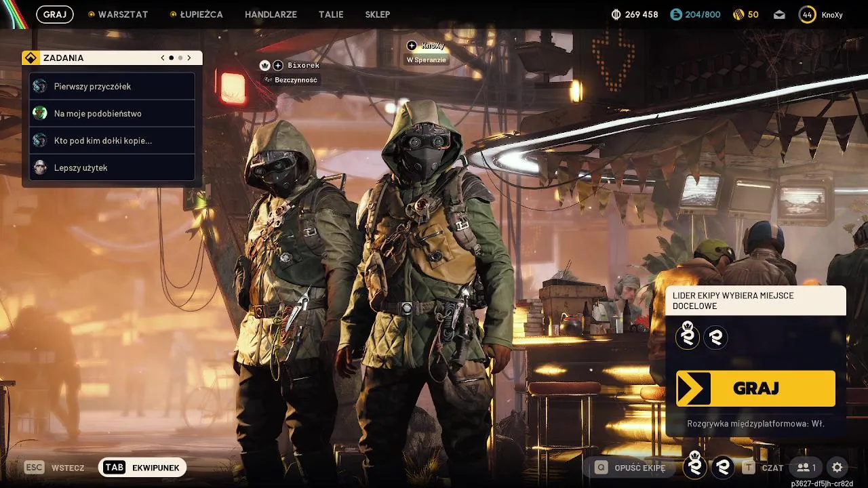The height and width of the screenshot is (488, 868).
Task: Open quest Na moje podobieństwo
Action: (113, 113)
